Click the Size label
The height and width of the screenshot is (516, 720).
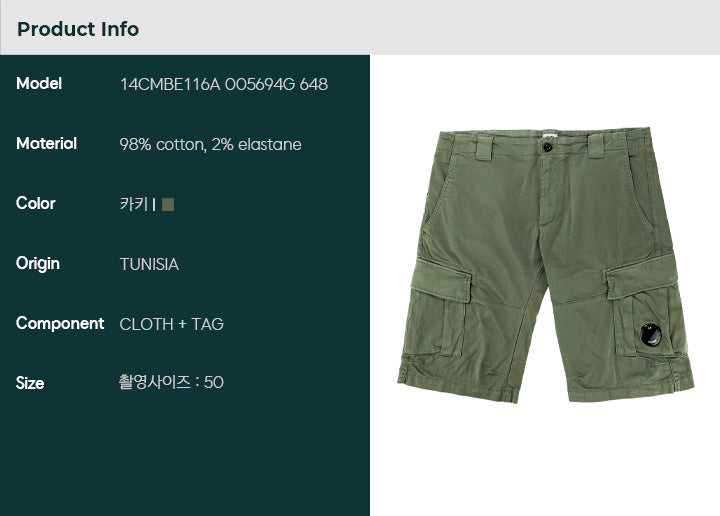click(30, 383)
